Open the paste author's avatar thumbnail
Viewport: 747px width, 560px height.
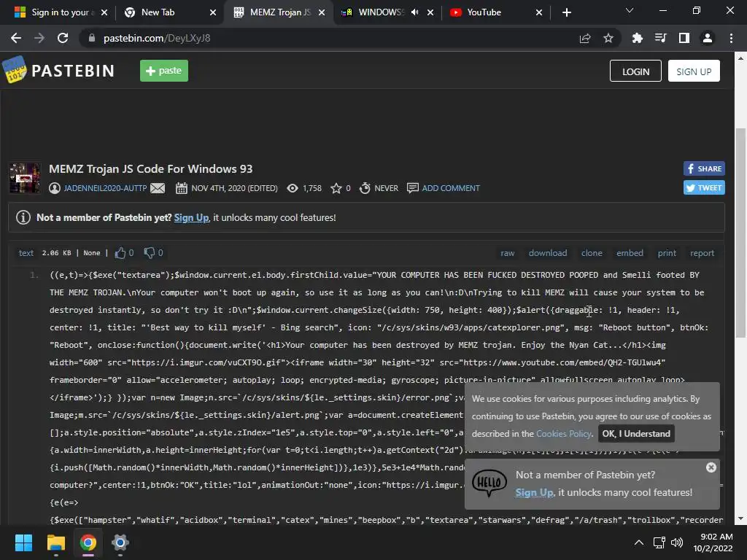click(x=25, y=178)
